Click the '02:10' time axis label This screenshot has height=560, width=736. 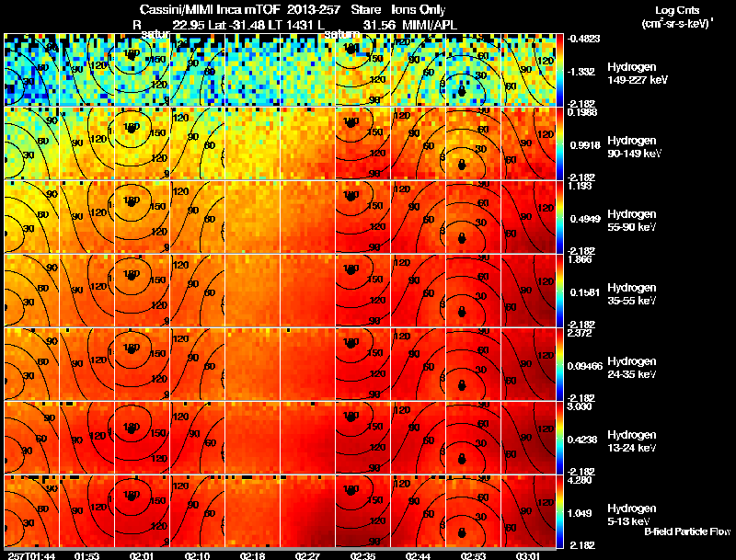(x=197, y=555)
